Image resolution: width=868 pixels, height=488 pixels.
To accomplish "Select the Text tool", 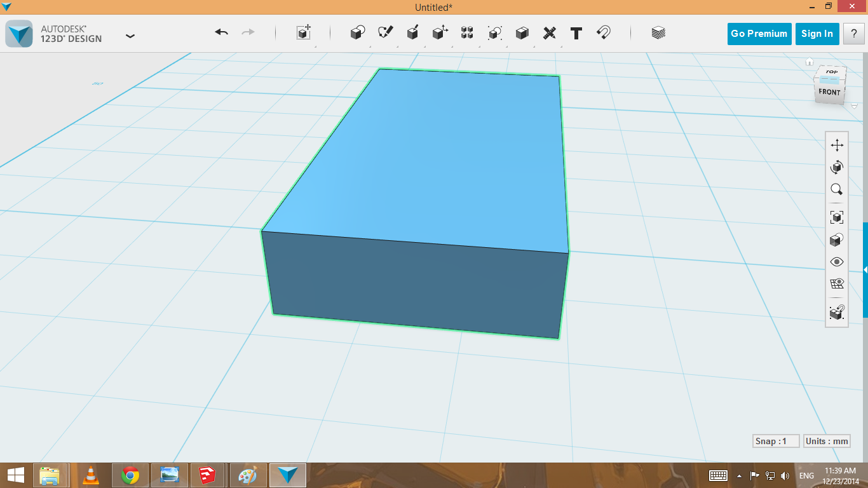I will (x=576, y=33).
